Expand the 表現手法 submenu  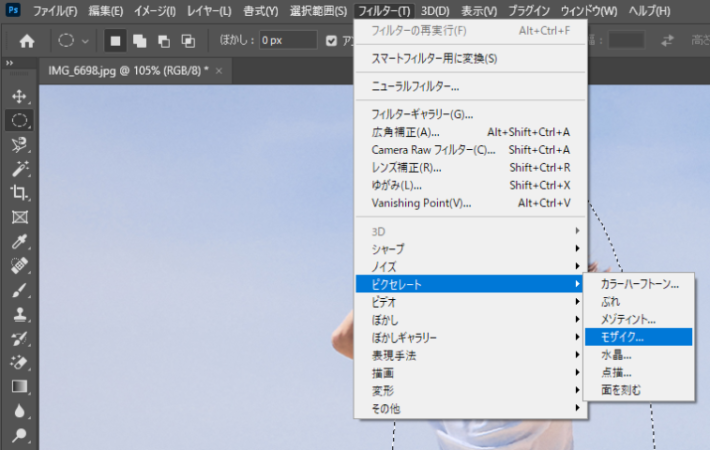[470, 355]
